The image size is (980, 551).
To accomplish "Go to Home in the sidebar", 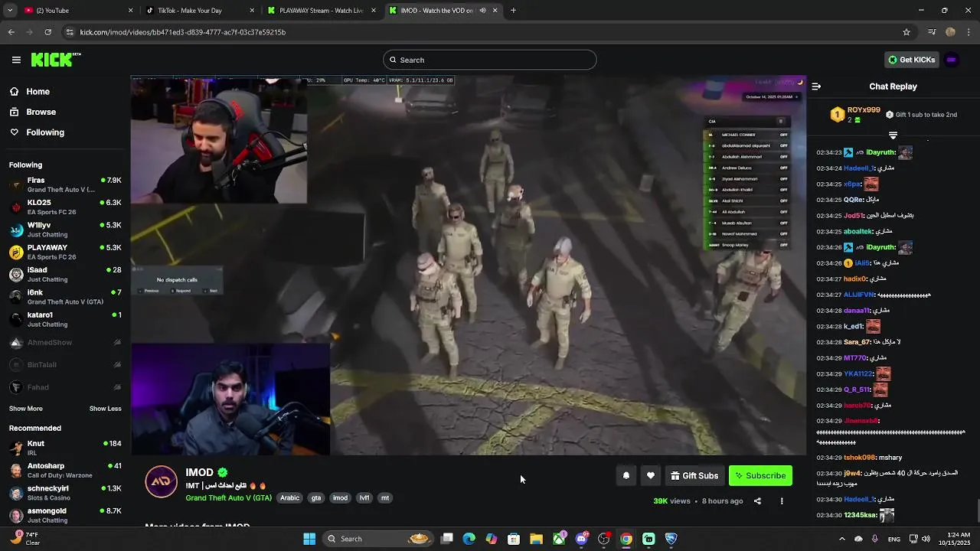I will click(x=38, y=91).
